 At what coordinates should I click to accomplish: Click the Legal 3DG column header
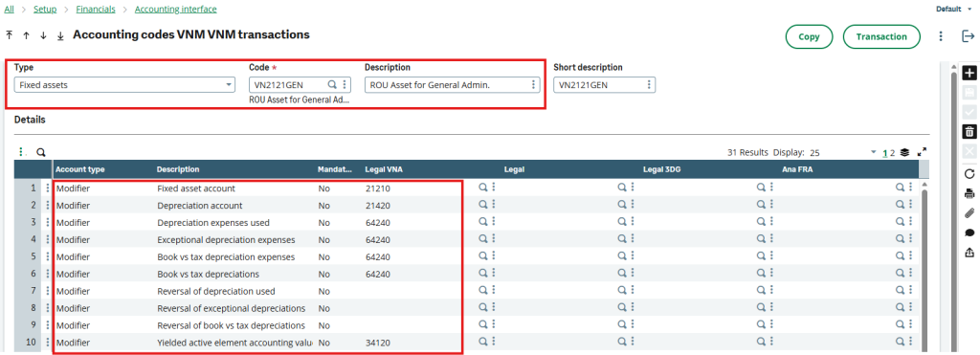pyautogui.click(x=662, y=169)
